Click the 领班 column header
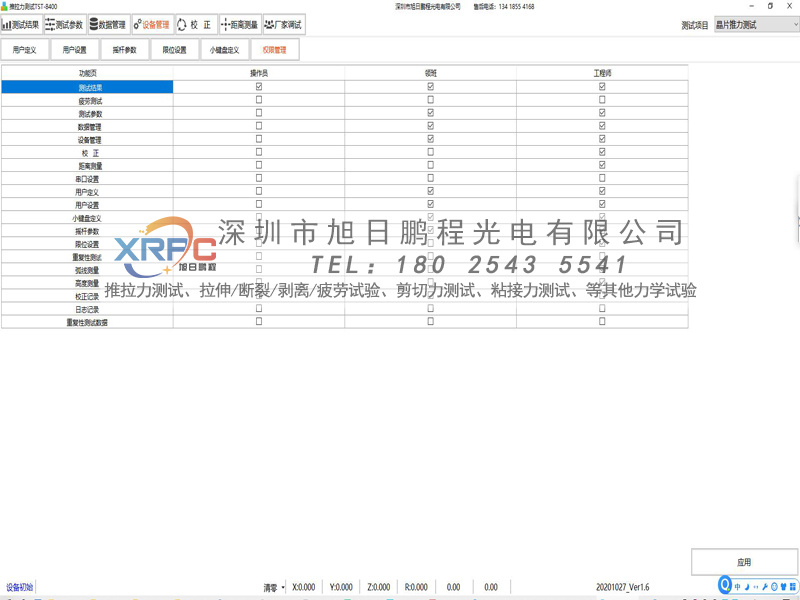The width and height of the screenshot is (800, 600). (431, 73)
